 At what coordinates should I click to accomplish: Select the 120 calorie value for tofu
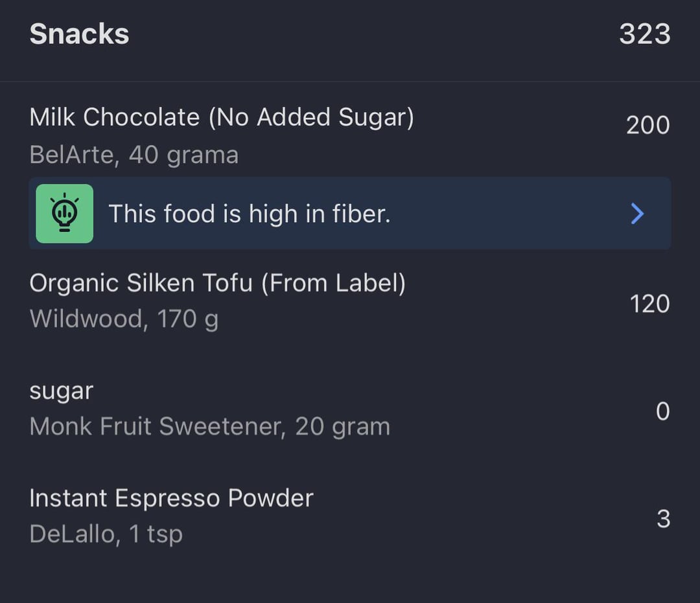click(x=649, y=304)
